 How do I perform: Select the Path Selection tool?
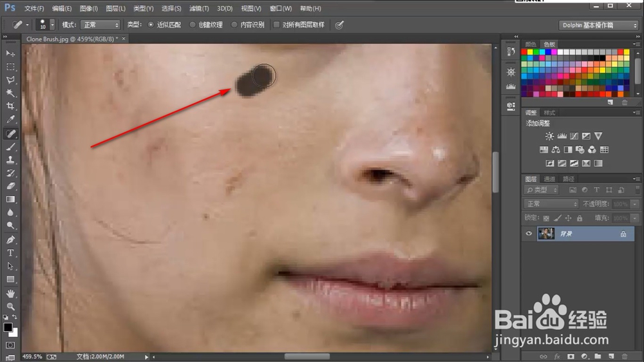click(11, 266)
